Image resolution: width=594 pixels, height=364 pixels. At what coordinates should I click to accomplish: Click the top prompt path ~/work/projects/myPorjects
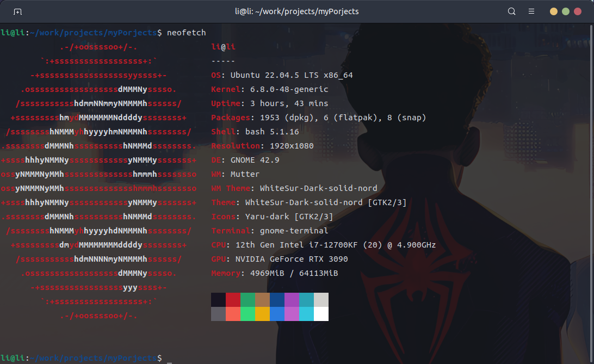tap(93, 33)
